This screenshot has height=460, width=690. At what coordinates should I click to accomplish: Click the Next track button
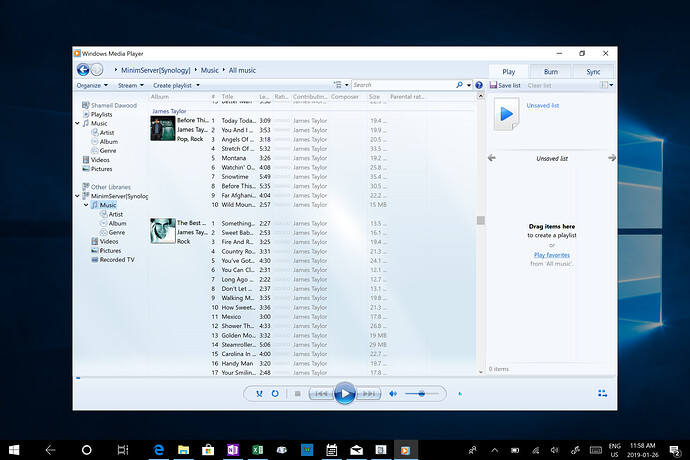pos(368,394)
